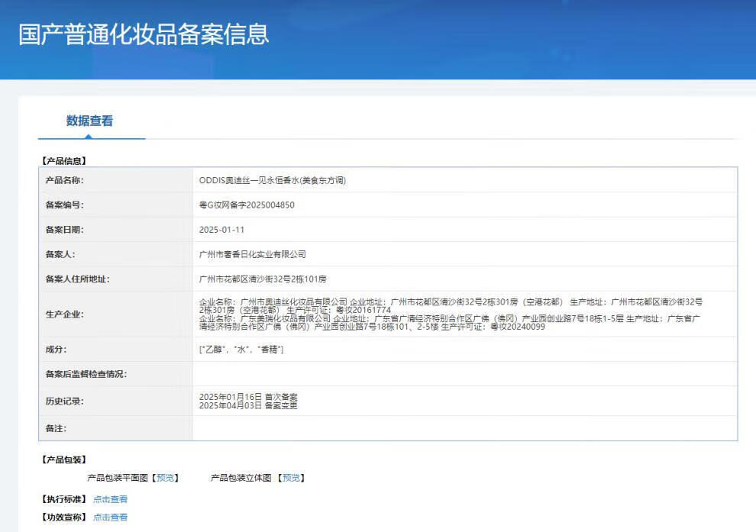756x532 pixels.
Task: Click 预览 link for 产品包装立体图
Action: pyautogui.click(x=291, y=478)
